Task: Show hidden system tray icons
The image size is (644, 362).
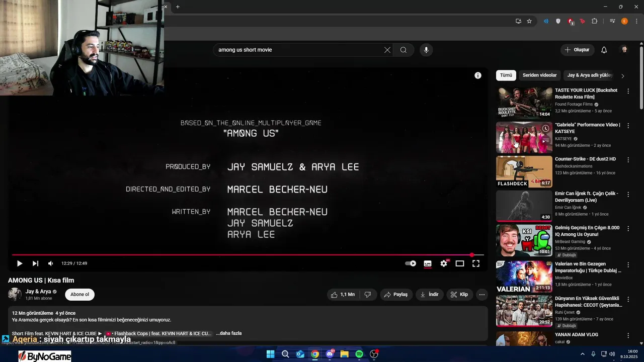Action: coord(583,354)
